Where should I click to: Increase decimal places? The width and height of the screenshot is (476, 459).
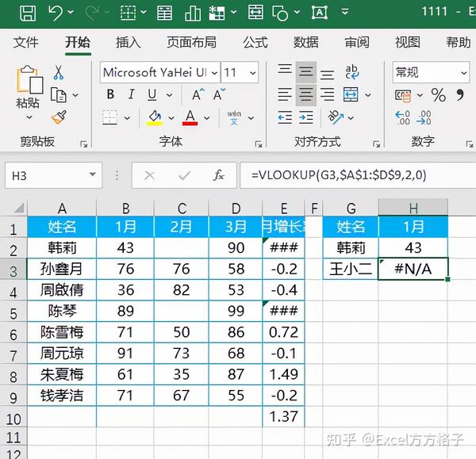point(402,117)
